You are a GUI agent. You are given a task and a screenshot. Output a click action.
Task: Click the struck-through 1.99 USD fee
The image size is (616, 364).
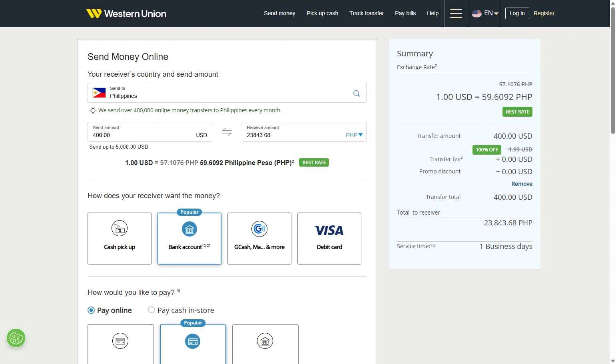(x=520, y=149)
